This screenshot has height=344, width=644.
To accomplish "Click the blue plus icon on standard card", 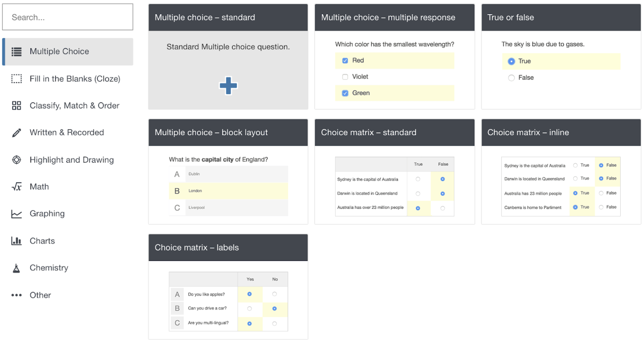I will click(x=228, y=86).
